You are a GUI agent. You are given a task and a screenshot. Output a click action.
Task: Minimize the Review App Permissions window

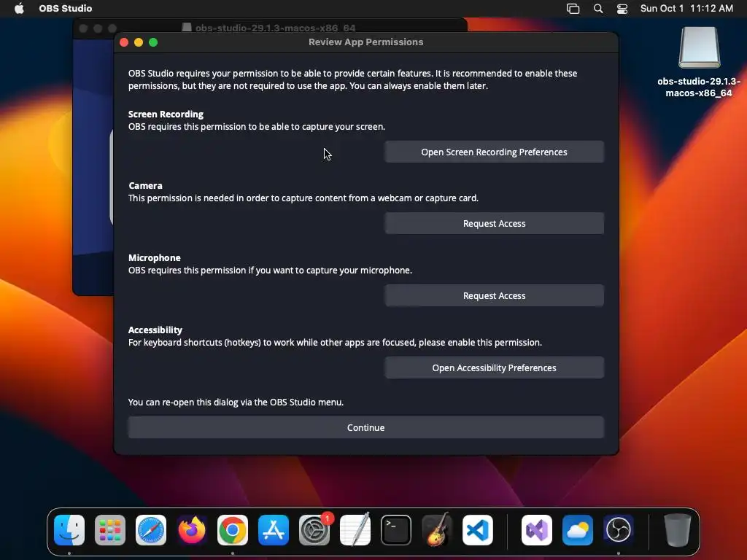[x=139, y=42]
